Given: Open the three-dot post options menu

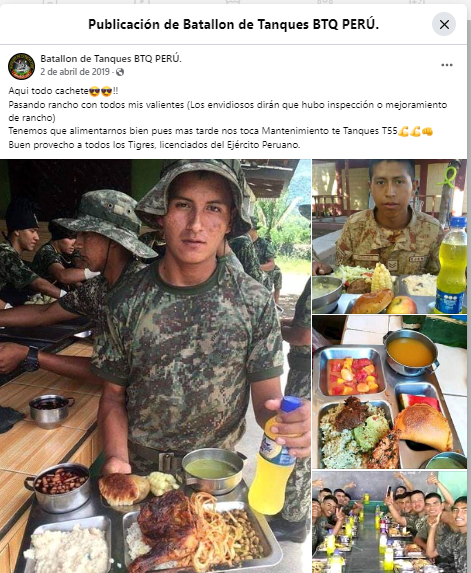Looking at the screenshot, I should point(447,65).
